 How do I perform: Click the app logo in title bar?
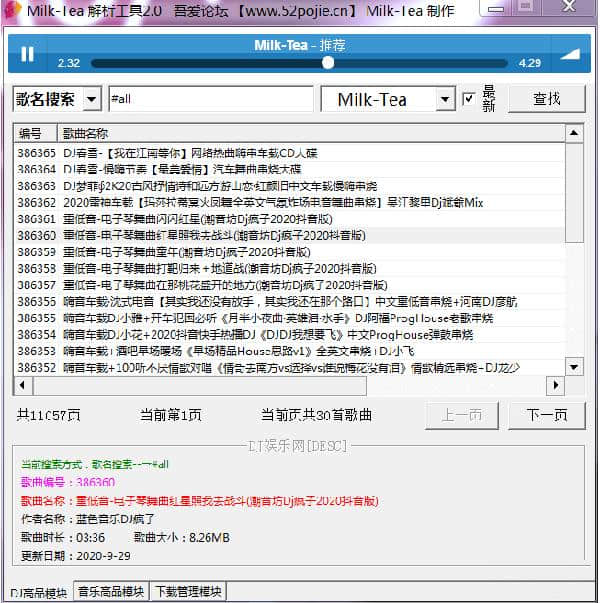coord(12,9)
